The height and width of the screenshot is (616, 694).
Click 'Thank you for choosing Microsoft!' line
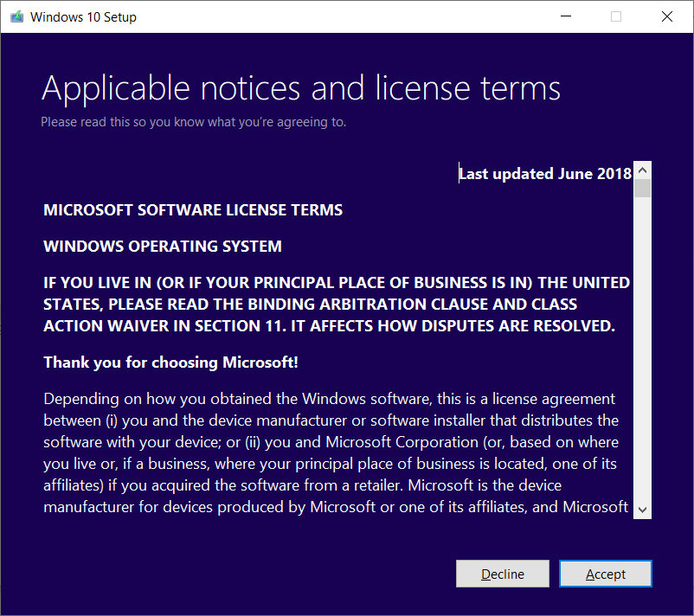pyautogui.click(x=170, y=363)
